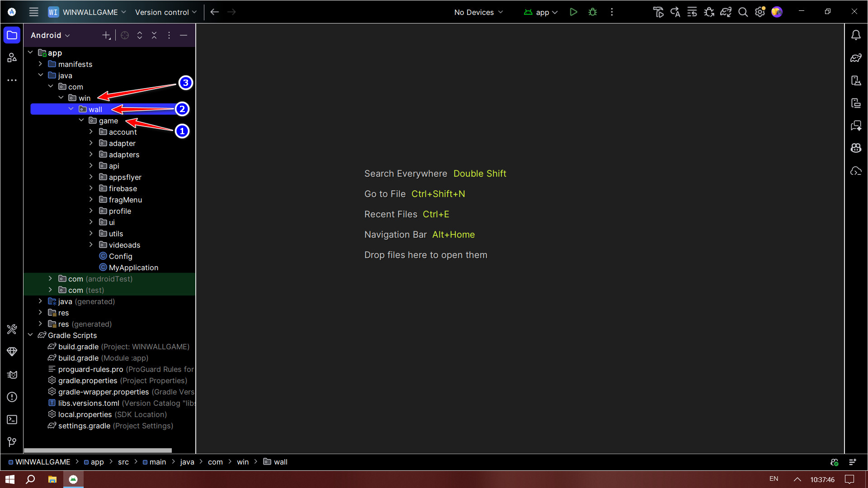Build the project with the hammer icon

pos(658,12)
